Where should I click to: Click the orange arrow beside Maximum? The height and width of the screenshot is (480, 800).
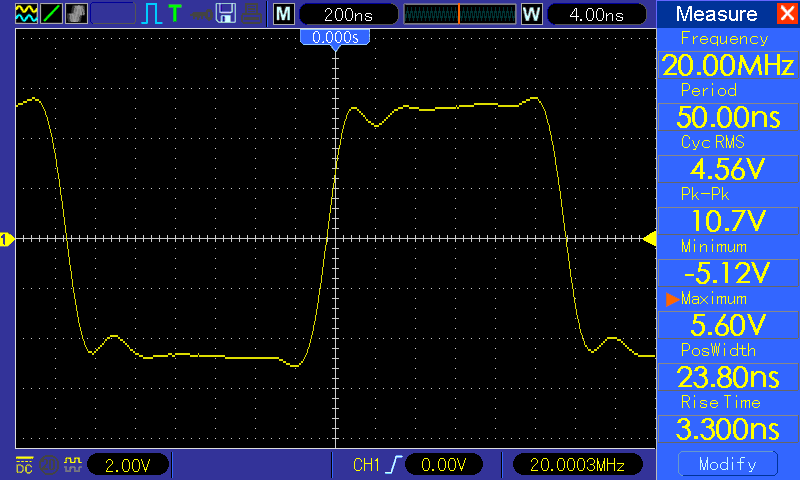click(x=672, y=299)
